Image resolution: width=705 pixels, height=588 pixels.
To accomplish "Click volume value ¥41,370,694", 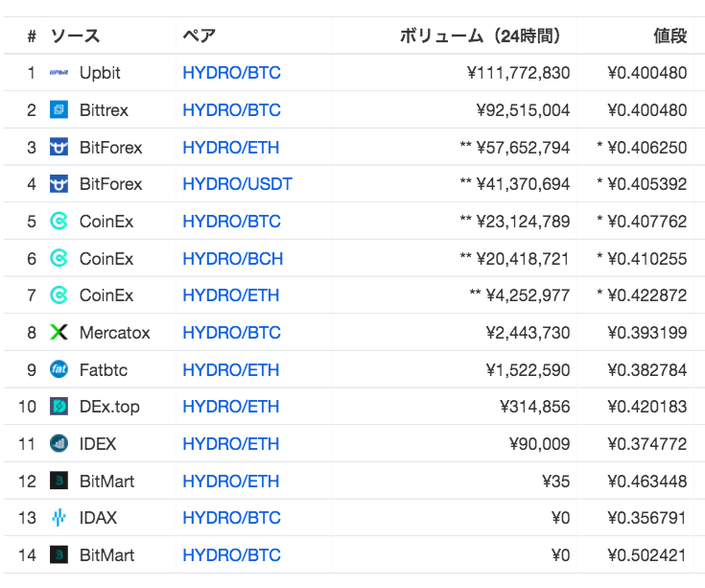I will pyautogui.click(x=524, y=184).
